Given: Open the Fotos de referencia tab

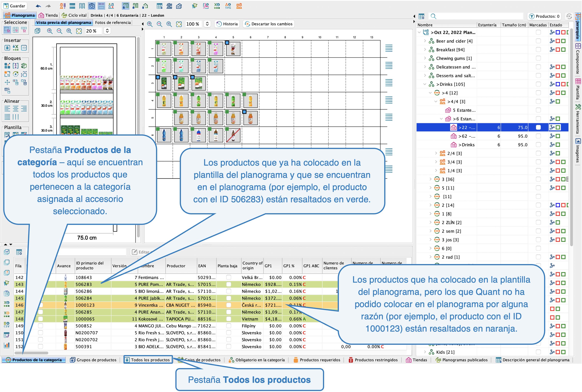Looking at the screenshot, I should [113, 23].
